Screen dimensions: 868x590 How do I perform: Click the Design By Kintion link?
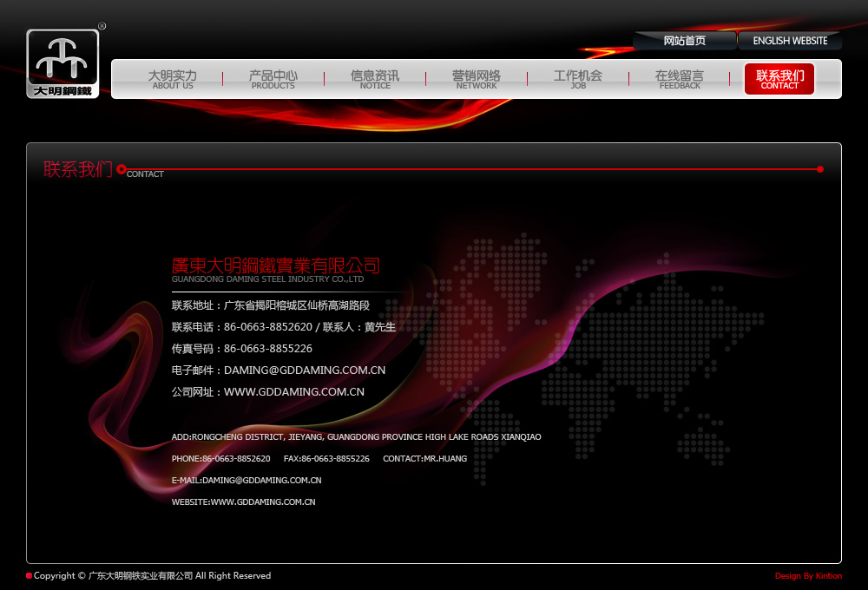(x=808, y=575)
